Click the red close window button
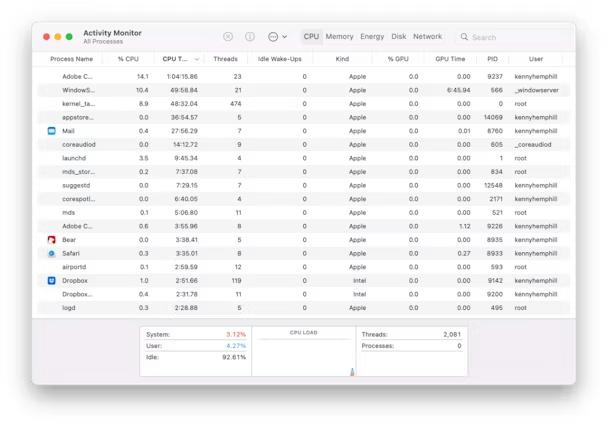This screenshot has width=608, height=427. pyautogui.click(x=47, y=36)
